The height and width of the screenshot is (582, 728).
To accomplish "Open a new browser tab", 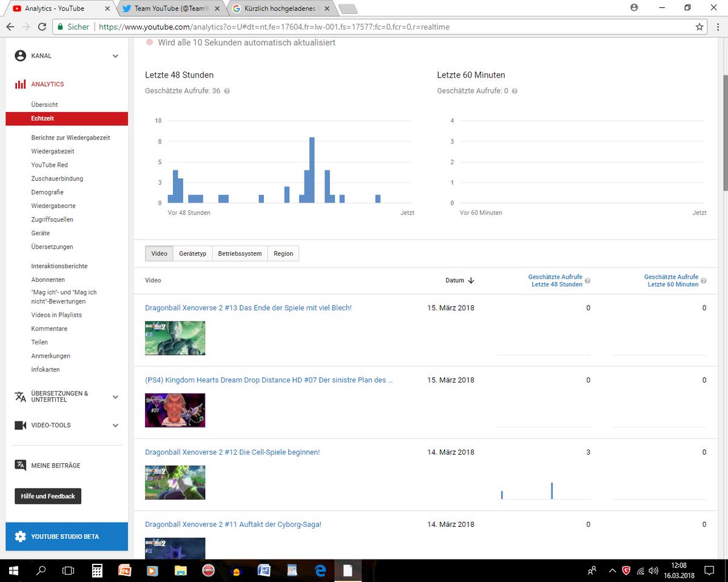I will pos(348,8).
